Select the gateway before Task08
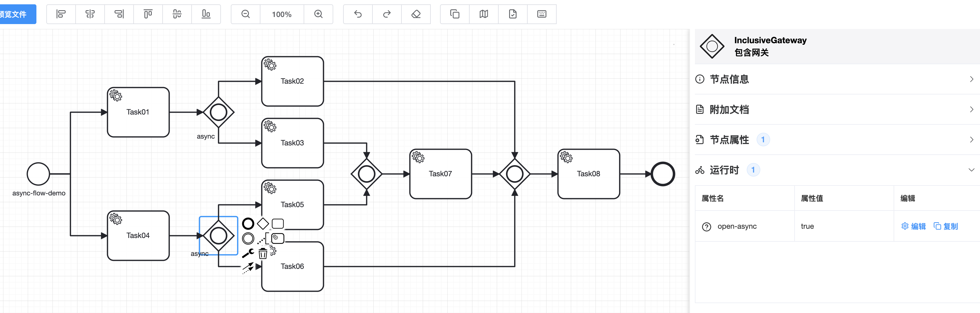This screenshot has width=980, height=313. click(515, 174)
